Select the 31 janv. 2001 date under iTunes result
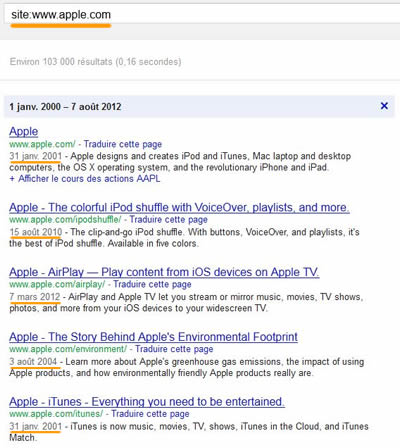400x448 pixels. pos(36,426)
